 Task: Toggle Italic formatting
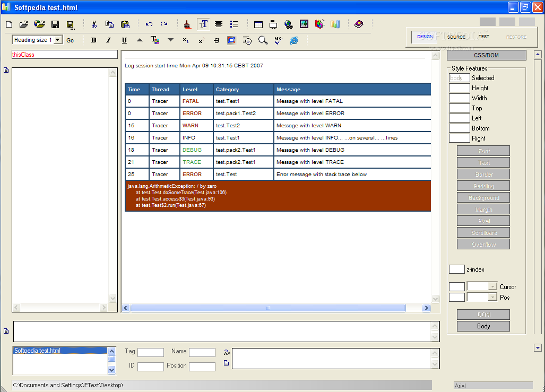109,40
